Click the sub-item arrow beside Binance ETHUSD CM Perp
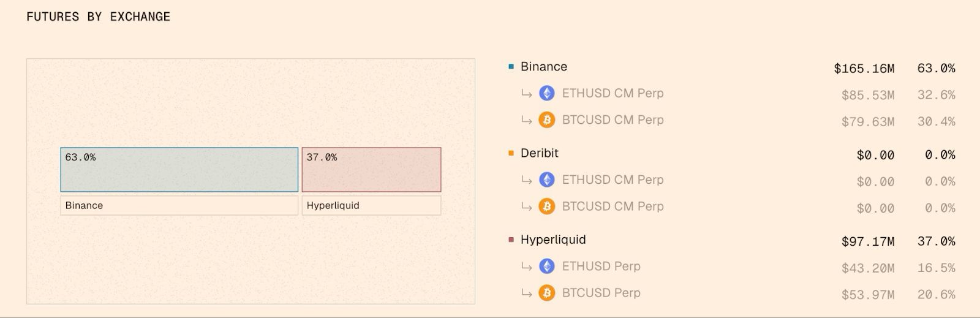 pyautogui.click(x=526, y=94)
